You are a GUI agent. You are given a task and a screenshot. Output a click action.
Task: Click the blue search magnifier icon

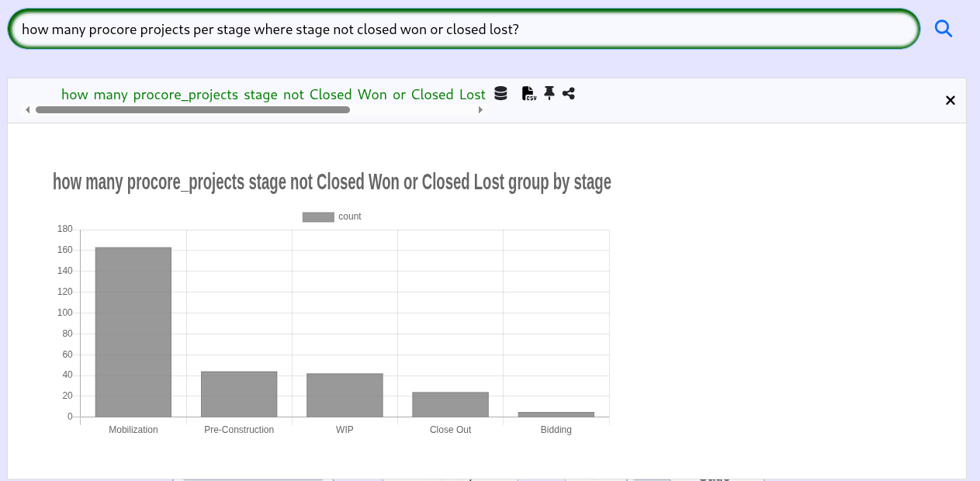pyautogui.click(x=943, y=29)
